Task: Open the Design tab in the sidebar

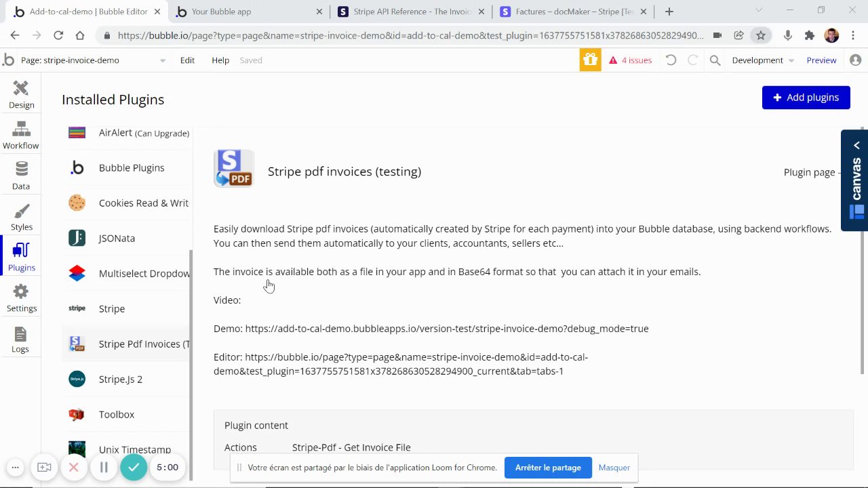Action: tap(21, 95)
